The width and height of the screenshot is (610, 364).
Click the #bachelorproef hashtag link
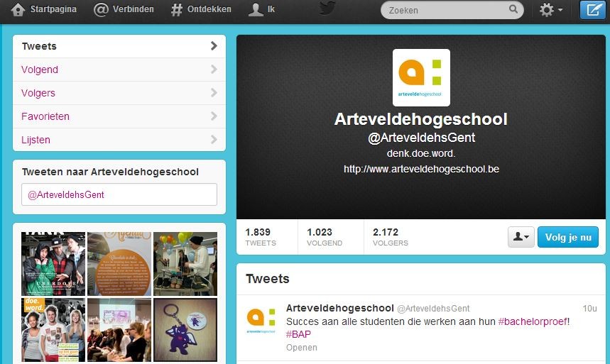[x=532, y=321]
